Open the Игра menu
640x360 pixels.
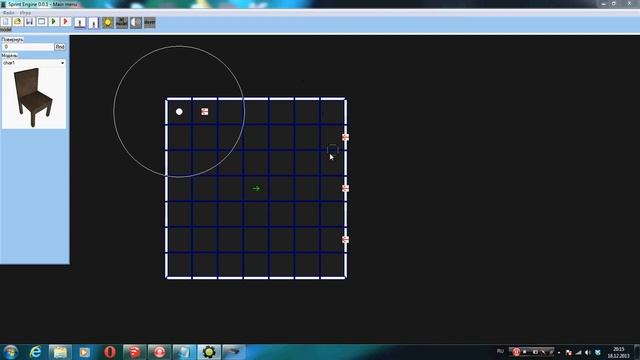click(x=25, y=13)
